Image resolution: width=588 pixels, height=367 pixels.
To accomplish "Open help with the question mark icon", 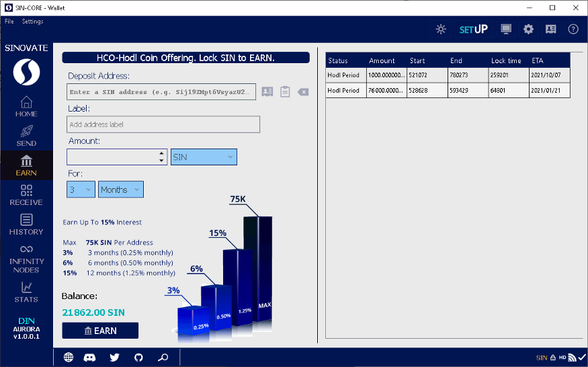I will [x=573, y=30].
